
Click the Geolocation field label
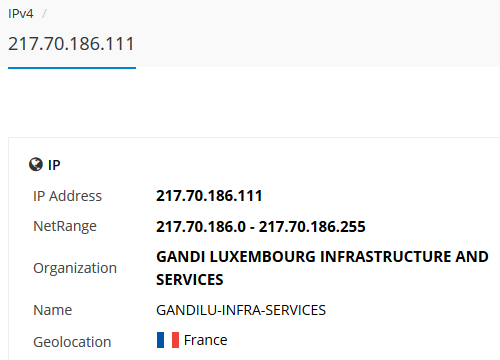[72, 342]
